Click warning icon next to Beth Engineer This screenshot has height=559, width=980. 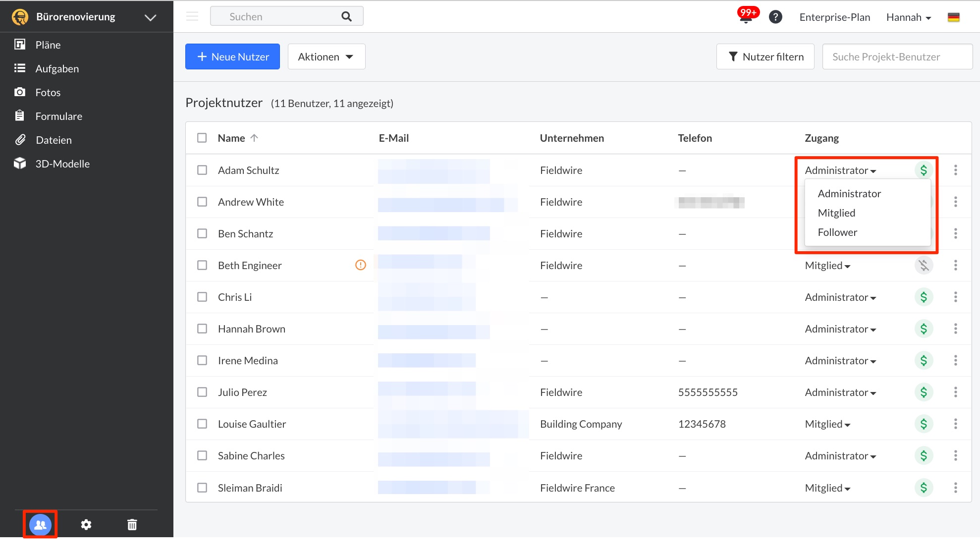tap(361, 265)
